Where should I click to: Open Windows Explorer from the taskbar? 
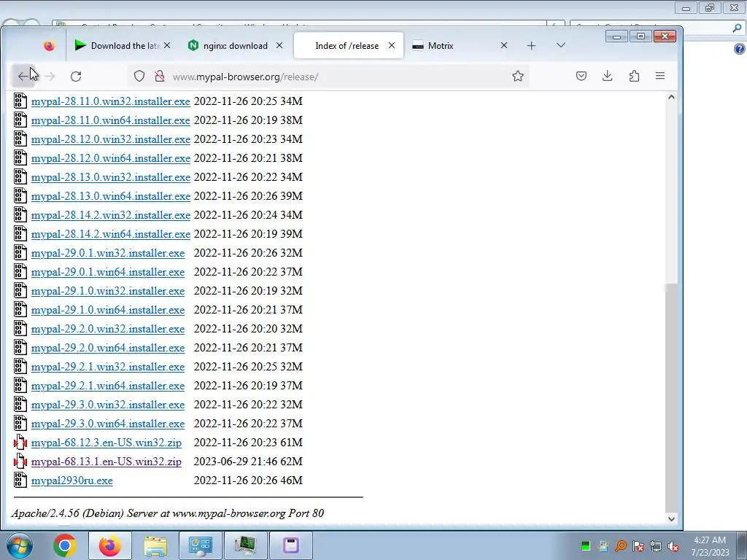(155, 545)
